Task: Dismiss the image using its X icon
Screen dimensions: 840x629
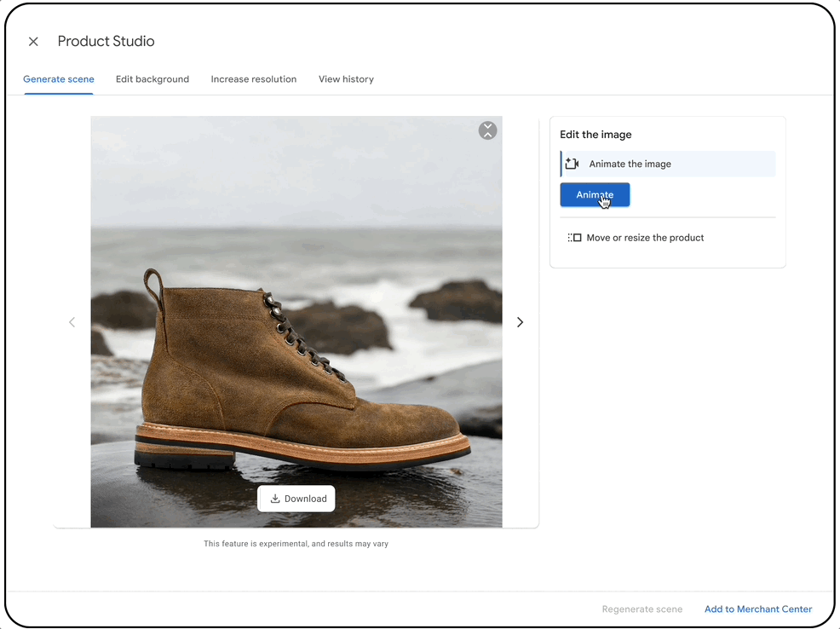Action: [487, 130]
